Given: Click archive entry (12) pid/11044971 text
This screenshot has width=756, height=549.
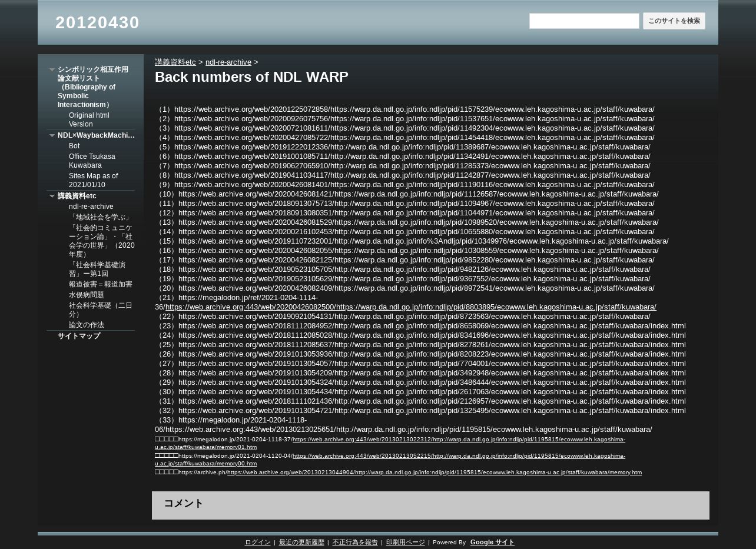Looking at the screenshot, I should [404, 213].
